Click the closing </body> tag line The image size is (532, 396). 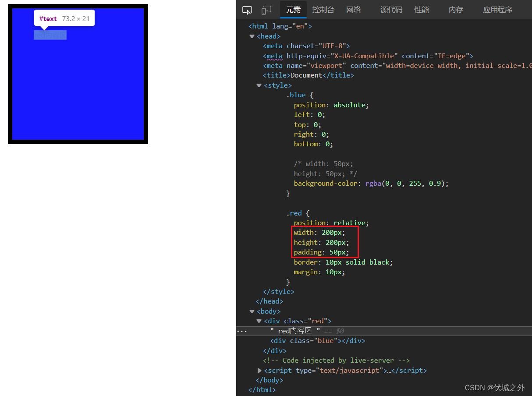(x=270, y=380)
